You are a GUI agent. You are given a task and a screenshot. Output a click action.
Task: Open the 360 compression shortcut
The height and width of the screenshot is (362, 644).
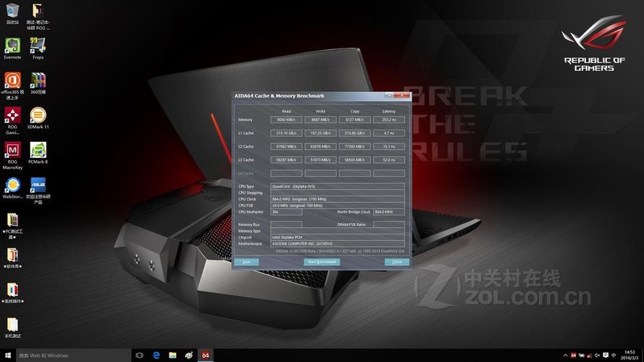click(38, 83)
